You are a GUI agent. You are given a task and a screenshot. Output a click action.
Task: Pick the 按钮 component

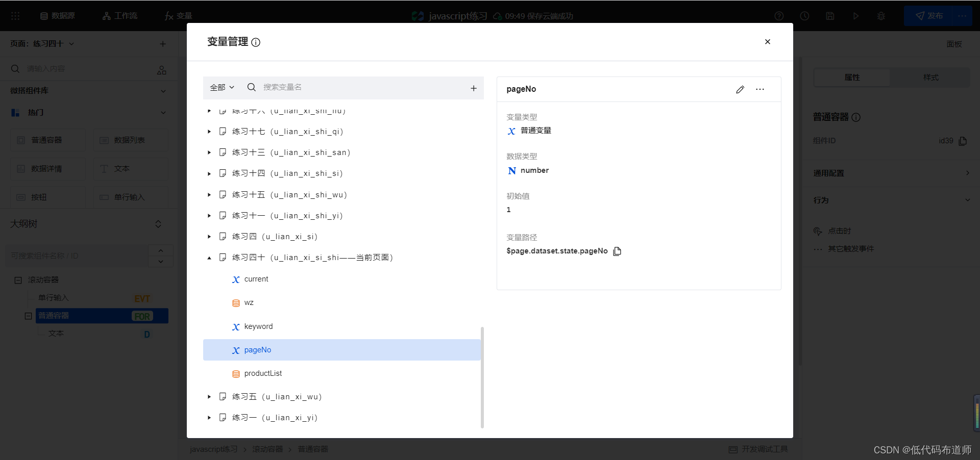pyautogui.click(x=48, y=197)
